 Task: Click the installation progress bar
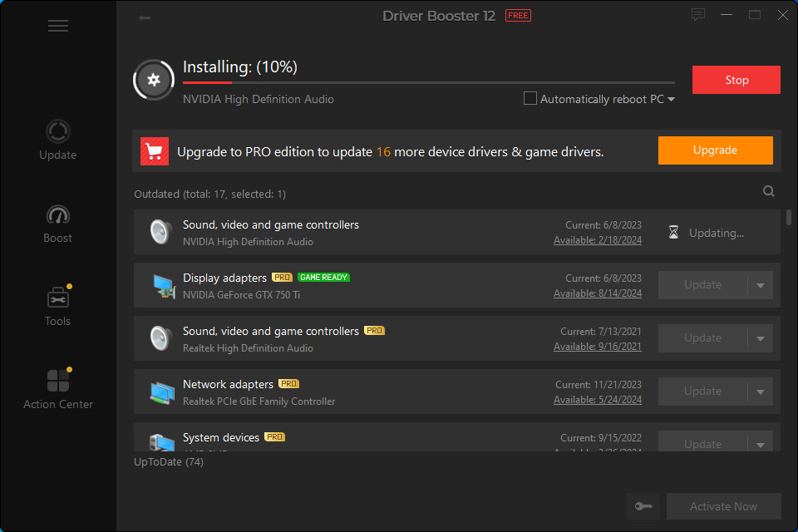click(429, 82)
